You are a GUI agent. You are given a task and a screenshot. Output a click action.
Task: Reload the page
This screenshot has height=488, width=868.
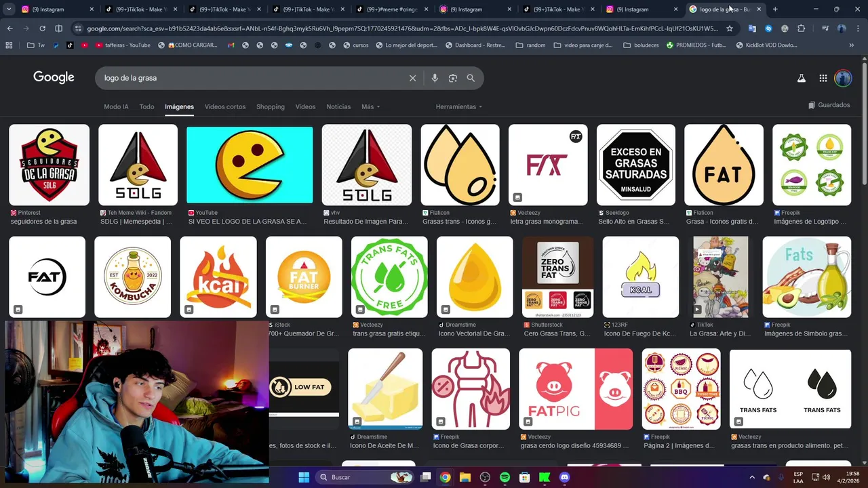(42, 28)
